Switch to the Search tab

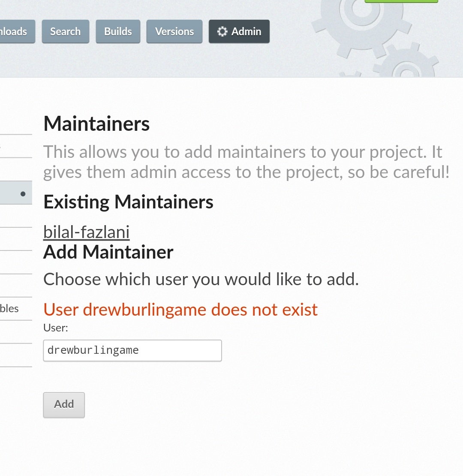(x=65, y=31)
